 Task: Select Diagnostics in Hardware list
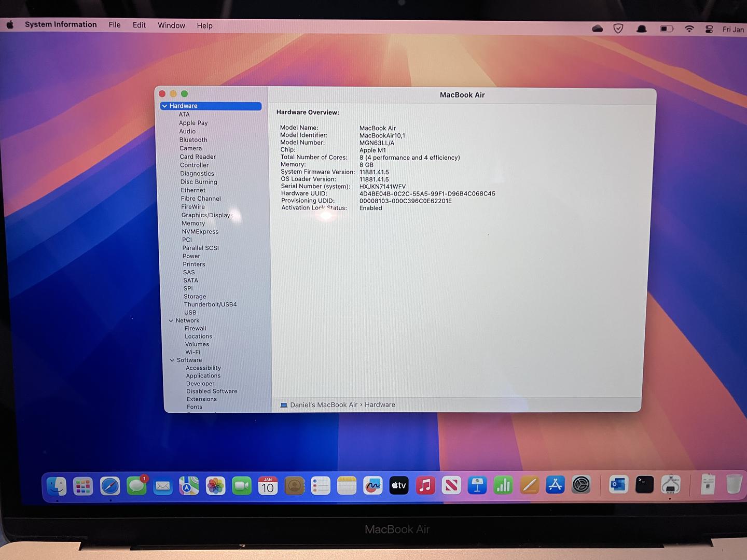(197, 174)
